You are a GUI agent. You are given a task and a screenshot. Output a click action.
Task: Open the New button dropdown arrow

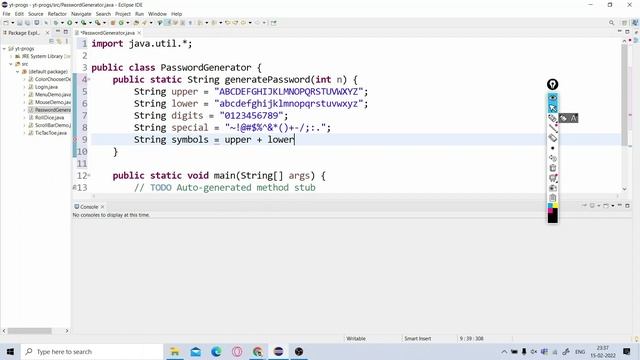click(12, 23)
